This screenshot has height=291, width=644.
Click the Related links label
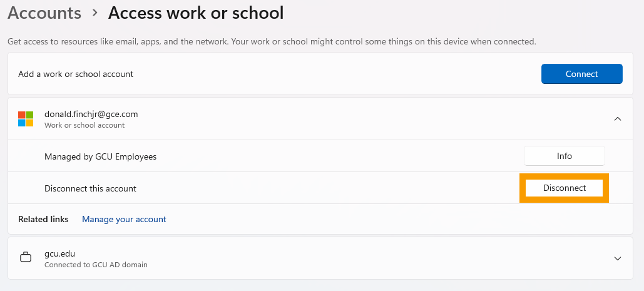43,219
